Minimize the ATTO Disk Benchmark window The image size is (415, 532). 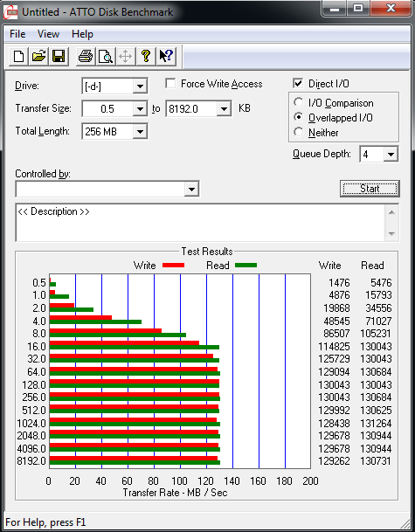coord(335,9)
